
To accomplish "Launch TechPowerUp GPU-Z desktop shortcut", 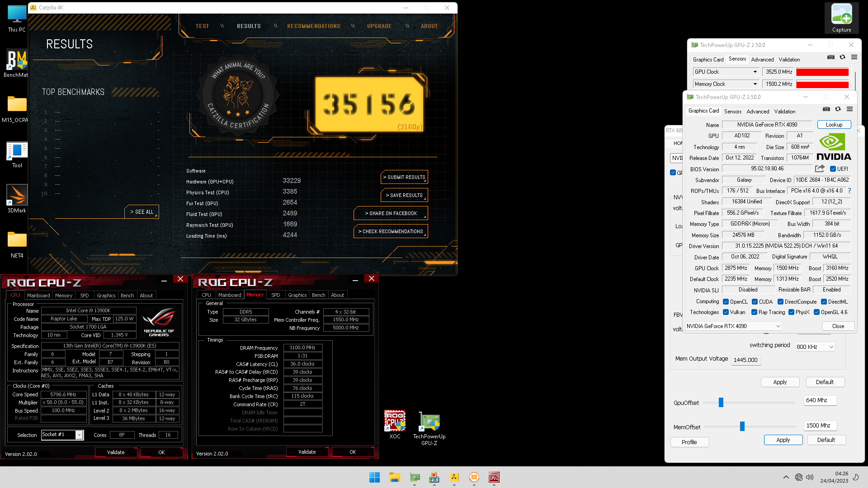I will 429,429.
